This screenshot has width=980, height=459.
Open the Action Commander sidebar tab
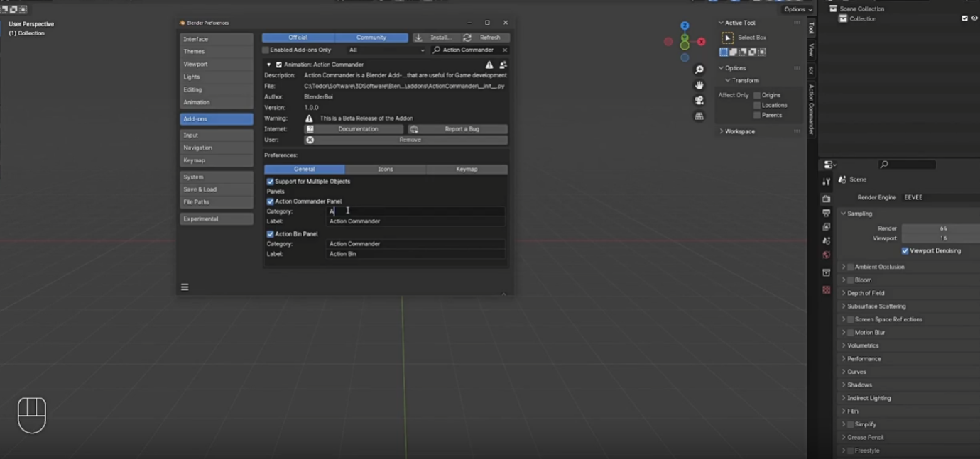(x=811, y=109)
